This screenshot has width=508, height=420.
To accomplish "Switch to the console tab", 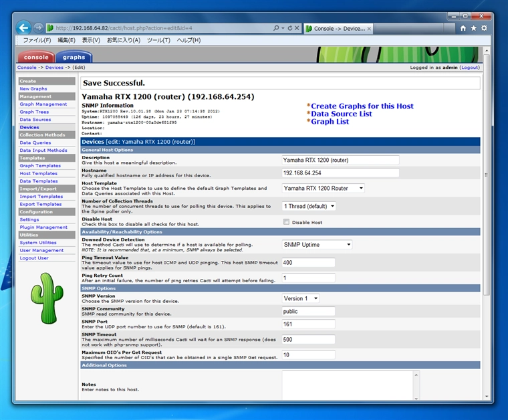I will point(36,57).
